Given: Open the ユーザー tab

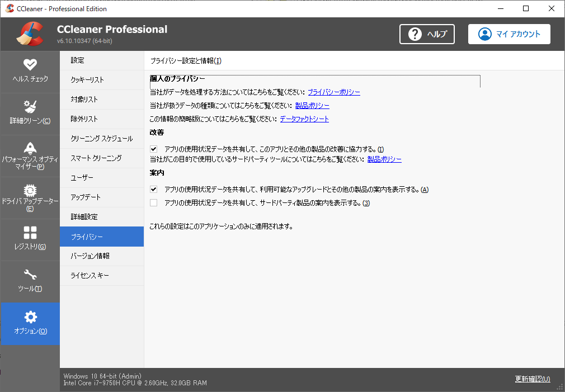Looking at the screenshot, I should 102,178.
